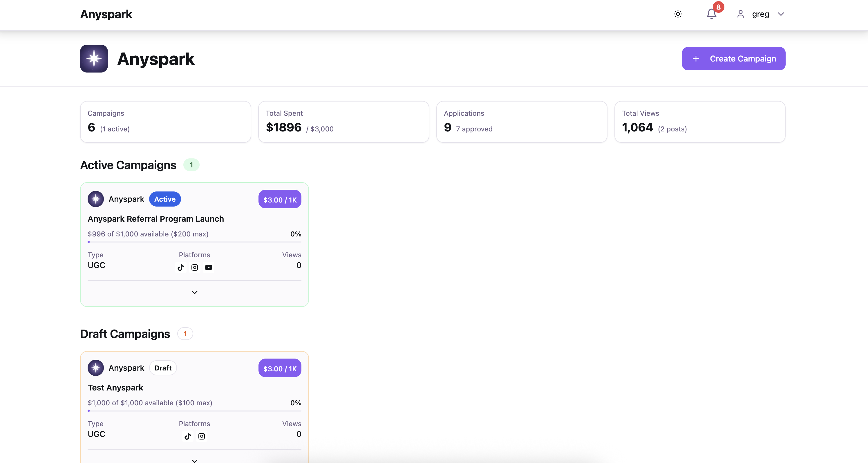Select the TikTok platform icon on active campaign
The height and width of the screenshot is (463, 868).
pos(181,267)
